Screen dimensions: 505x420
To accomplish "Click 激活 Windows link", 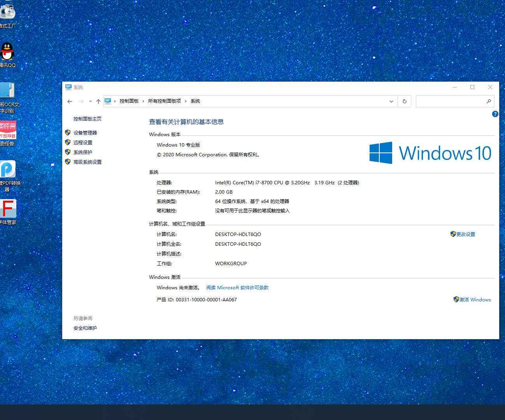I will pyautogui.click(x=475, y=299).
